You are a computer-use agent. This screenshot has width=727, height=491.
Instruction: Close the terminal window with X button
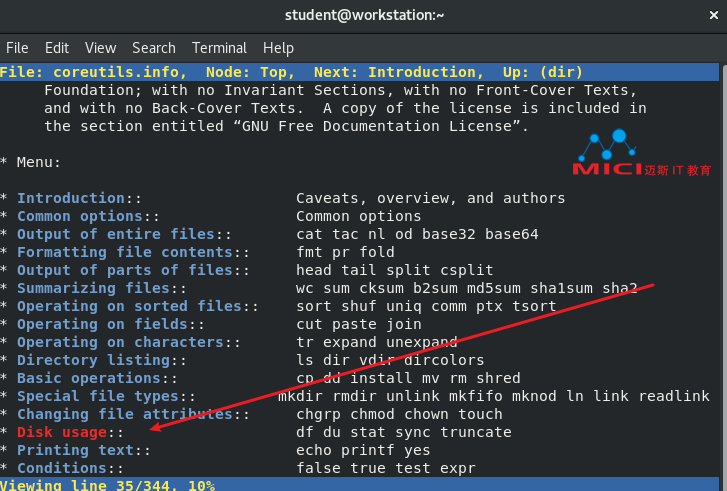(x=714, y=15)
